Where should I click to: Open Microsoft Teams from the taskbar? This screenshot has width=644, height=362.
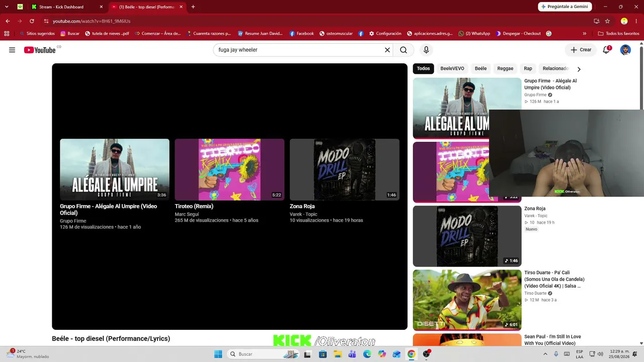click(x=352, y=354)
